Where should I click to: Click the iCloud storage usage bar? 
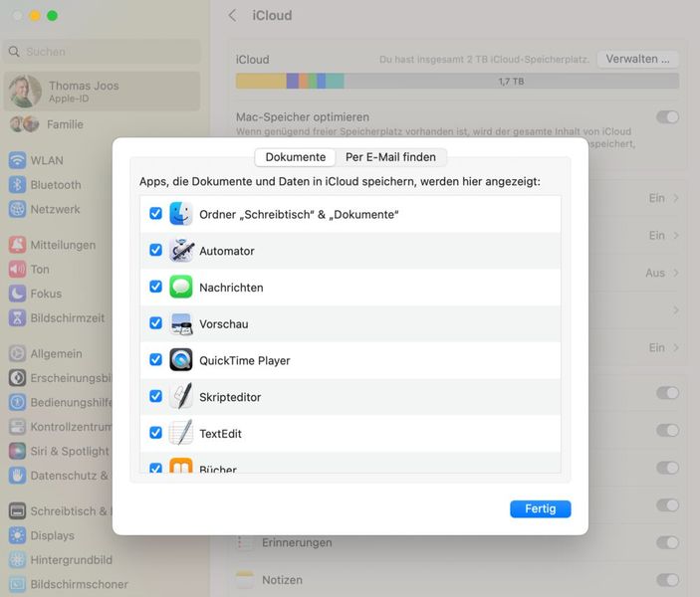click(x=457, y=82)
